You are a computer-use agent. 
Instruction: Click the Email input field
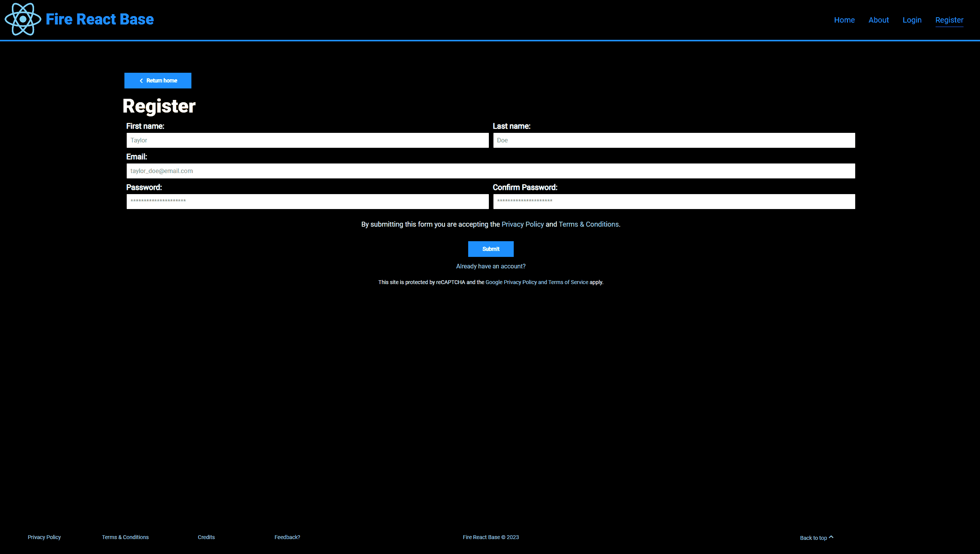pos(490,170)
